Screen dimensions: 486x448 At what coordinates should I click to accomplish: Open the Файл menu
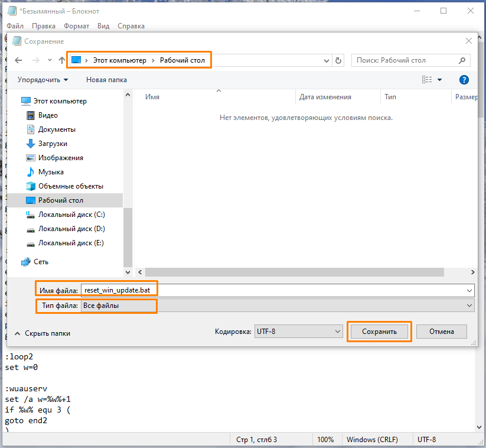(15, 26)
